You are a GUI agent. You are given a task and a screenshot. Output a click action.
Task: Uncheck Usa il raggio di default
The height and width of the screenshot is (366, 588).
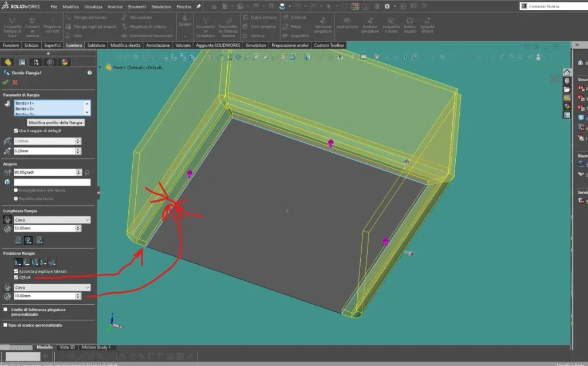click(x=16, y=131)
